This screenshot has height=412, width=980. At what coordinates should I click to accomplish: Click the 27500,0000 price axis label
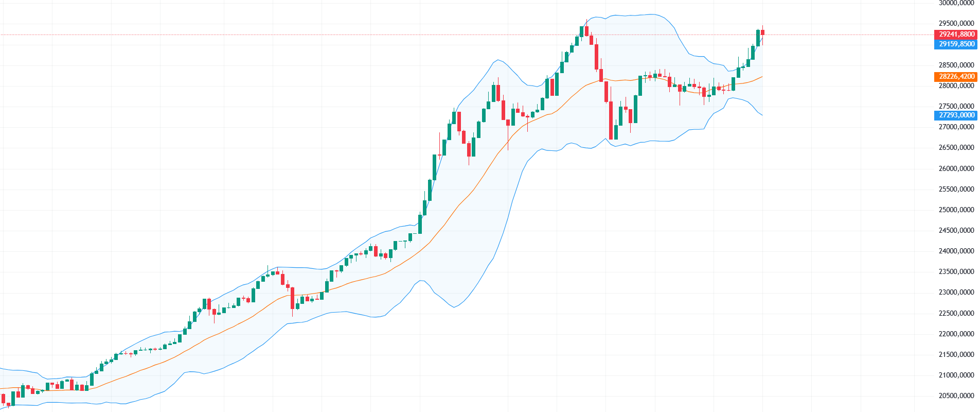pos(956,107)
